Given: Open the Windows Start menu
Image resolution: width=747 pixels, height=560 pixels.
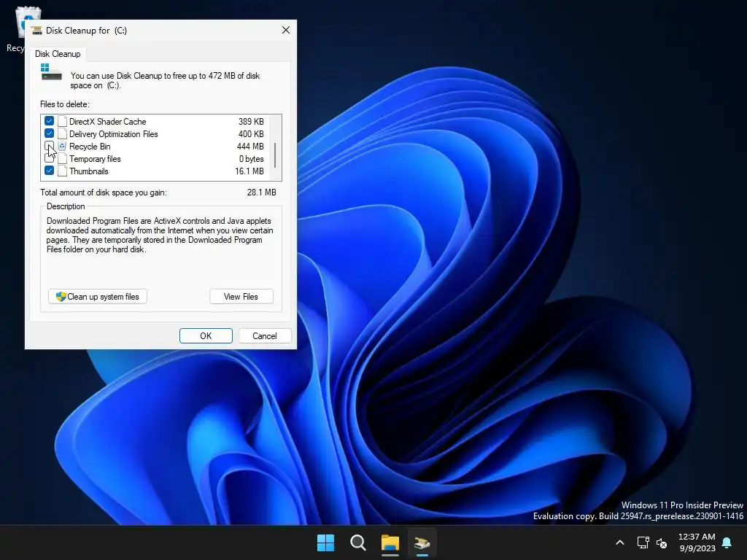Looking at the screenshot, I should click(x=326, y=542).
